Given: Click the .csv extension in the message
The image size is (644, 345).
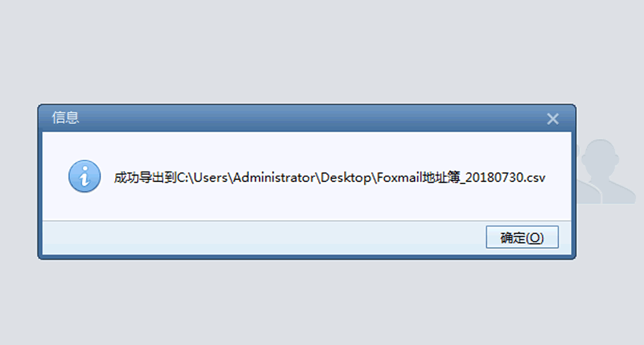Looking at the screenshot, I should (x=534, y=178).
